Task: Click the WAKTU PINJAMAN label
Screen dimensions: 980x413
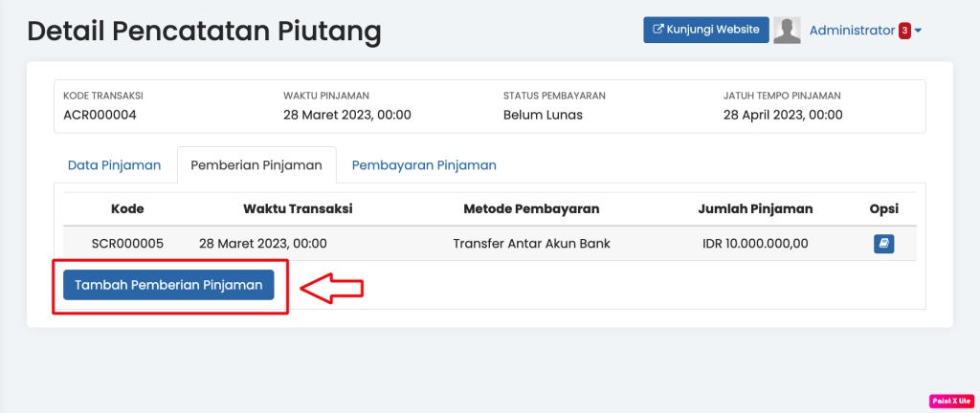Action: 326,96
